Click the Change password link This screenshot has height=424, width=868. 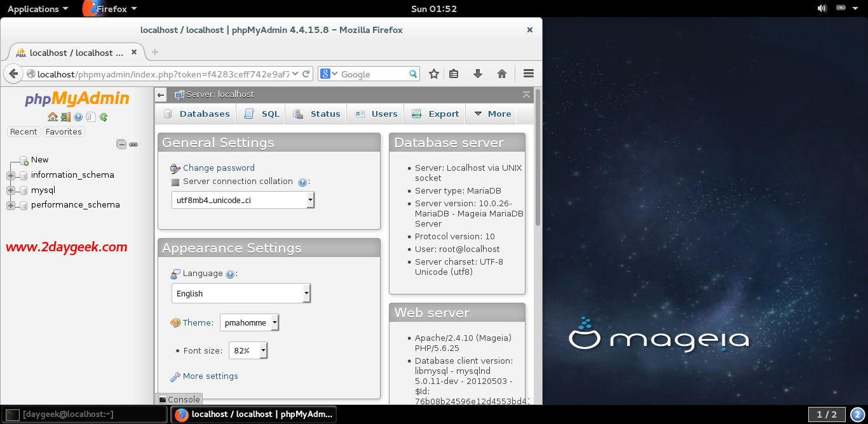pos(219,168)
